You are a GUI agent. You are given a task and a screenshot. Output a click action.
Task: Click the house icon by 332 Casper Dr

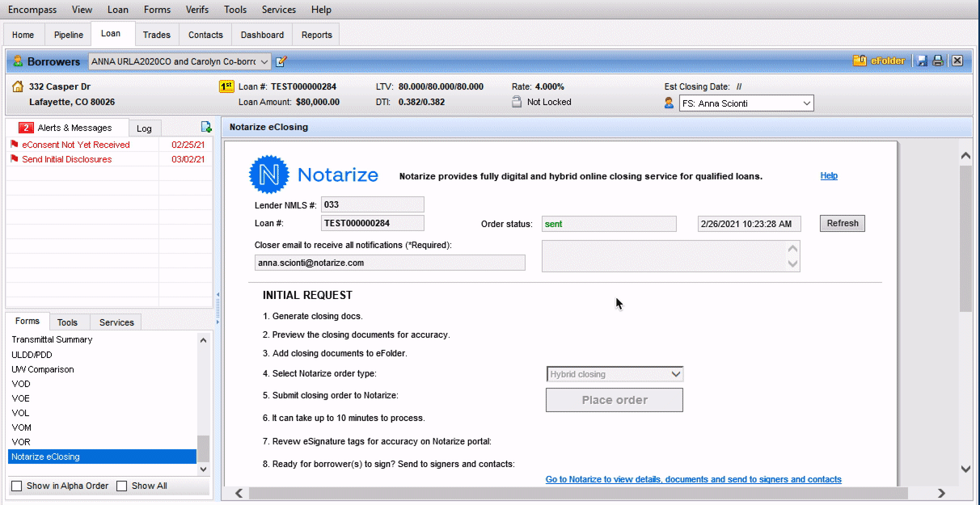point(18,86)
